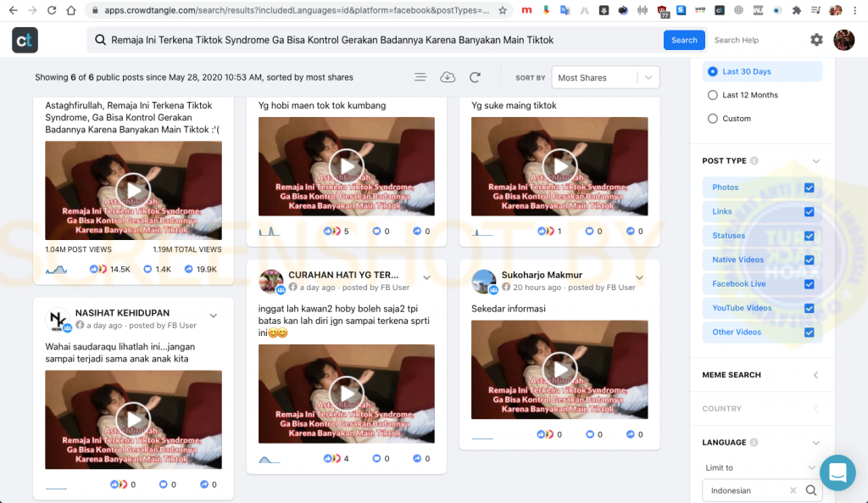
Task: Open the user profile avatar
Action: click(844, 40)
